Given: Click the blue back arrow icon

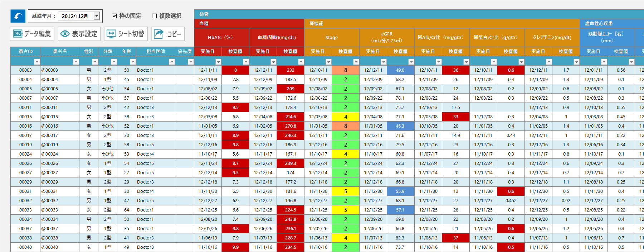Looking at the screenshot, I should tap(18, 16).
